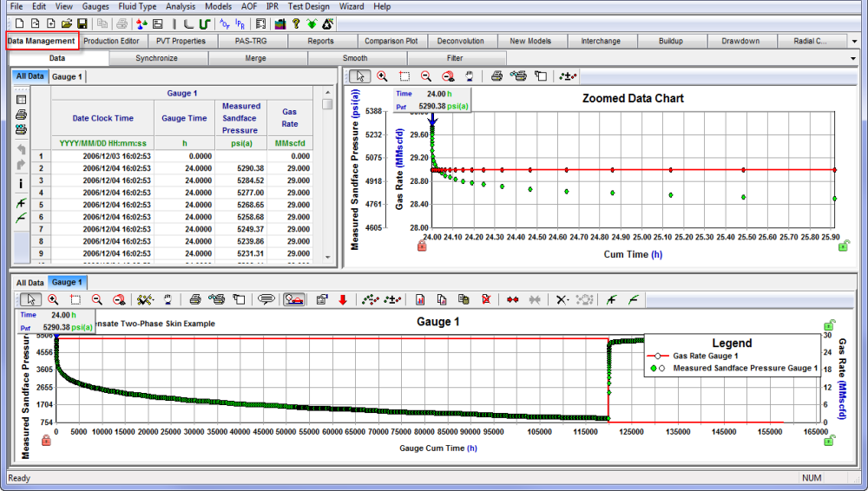
Task: Expand the sub-tab row overflow arrow
Action: pyautogui.click(x=853, y=58)
